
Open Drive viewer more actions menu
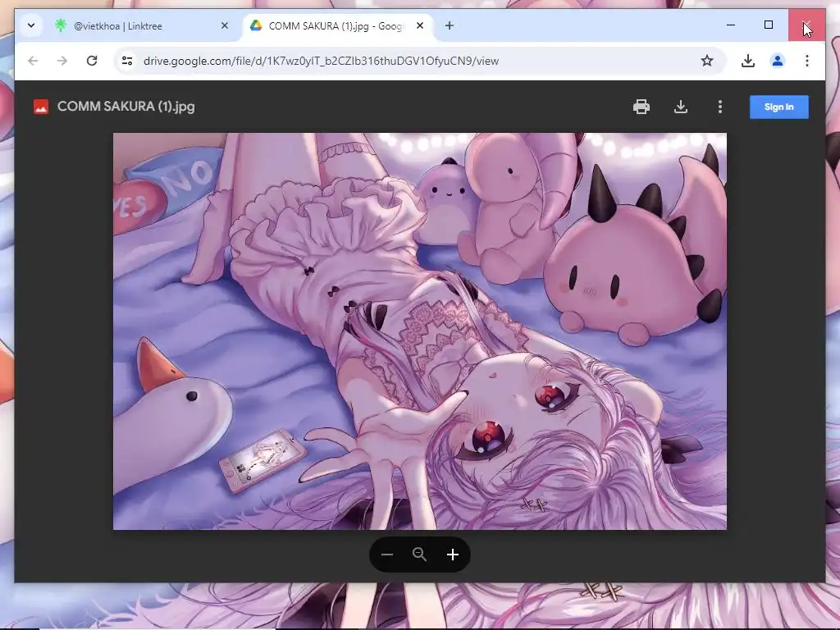pyautogui.click(x=720, y=107)
